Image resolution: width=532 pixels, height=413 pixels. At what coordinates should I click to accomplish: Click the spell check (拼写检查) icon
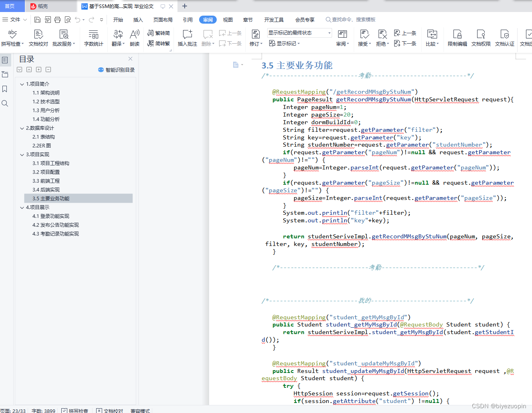tap(12, 34)
